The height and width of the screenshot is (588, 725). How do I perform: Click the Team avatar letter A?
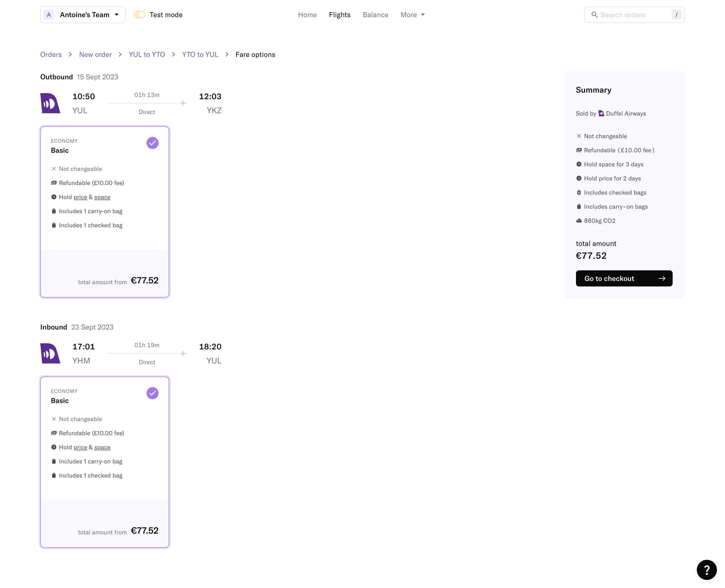tap(49, 15)
